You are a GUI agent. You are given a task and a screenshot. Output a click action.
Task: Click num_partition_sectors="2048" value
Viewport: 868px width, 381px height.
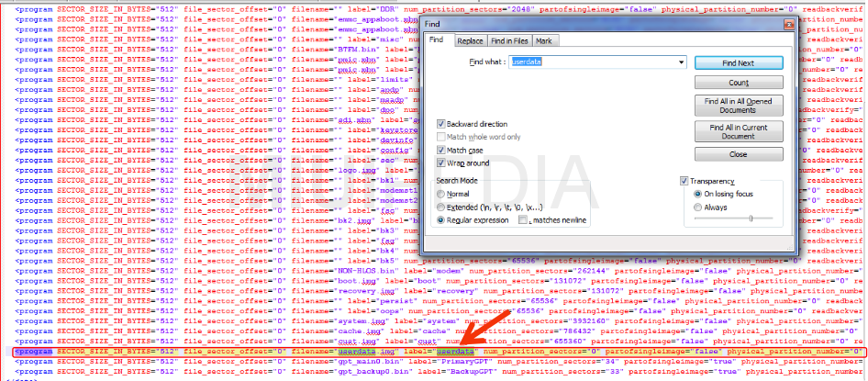coord(470,10)
